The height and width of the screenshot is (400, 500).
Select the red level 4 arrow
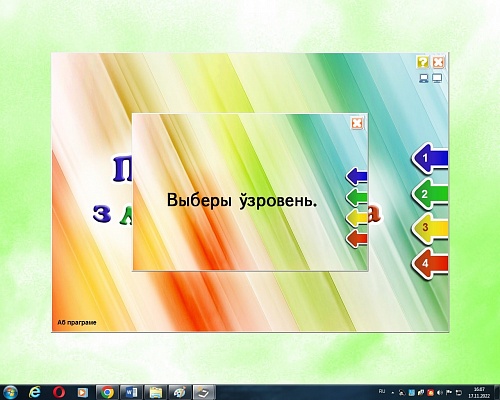tap(430, 263)
